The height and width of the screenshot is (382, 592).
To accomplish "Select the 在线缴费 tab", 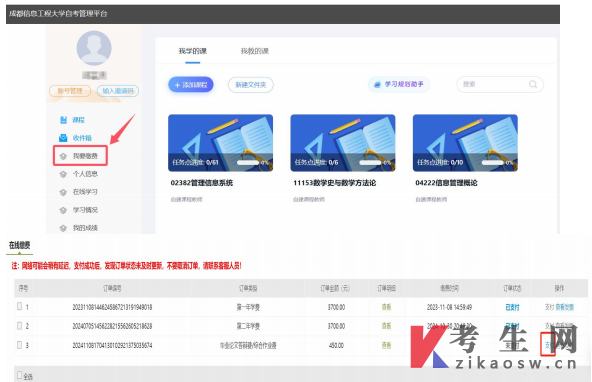I will (x=20, y=245).
